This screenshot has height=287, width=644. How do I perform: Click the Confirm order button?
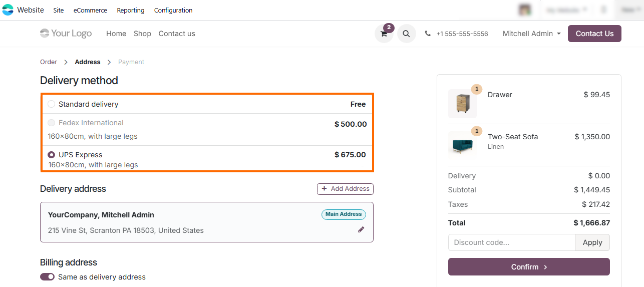529,267
